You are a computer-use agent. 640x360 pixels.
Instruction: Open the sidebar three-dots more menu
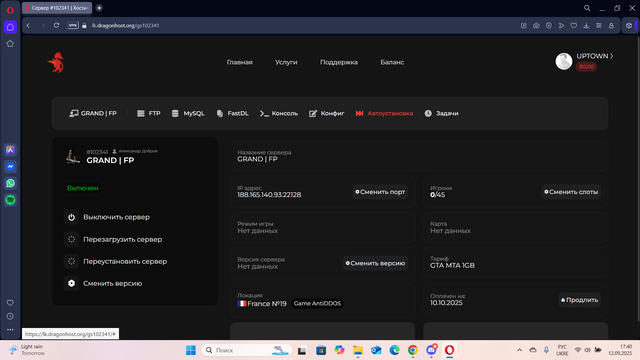click(10, 329)
